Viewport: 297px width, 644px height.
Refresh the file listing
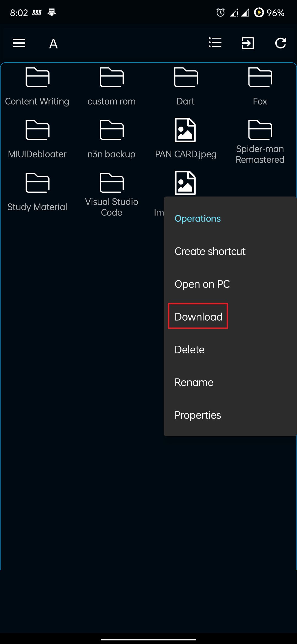281,43
